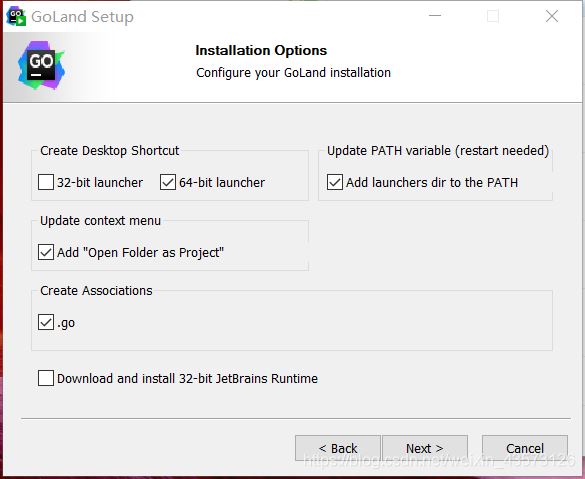This screenshot has width=585, height=479.
Task: Go to the previous step with Back
Action: (338, 448)
